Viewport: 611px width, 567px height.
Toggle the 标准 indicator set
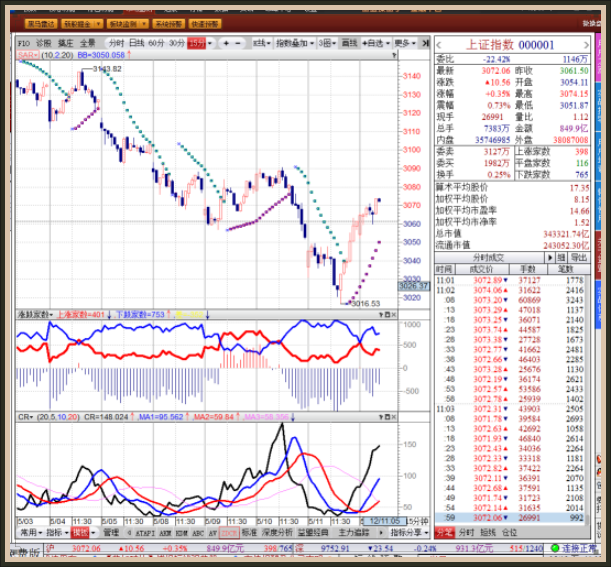(x=249, y=532)
